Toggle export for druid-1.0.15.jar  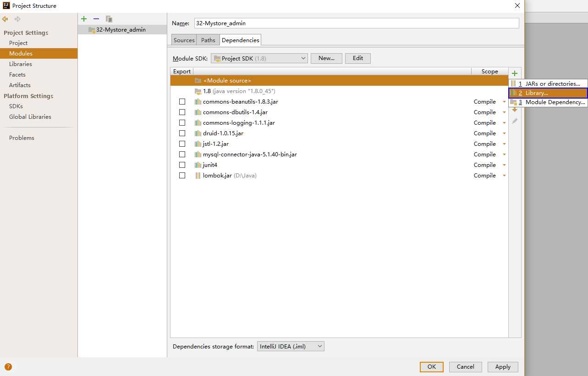pyautogui.click(x=182, y=133)
